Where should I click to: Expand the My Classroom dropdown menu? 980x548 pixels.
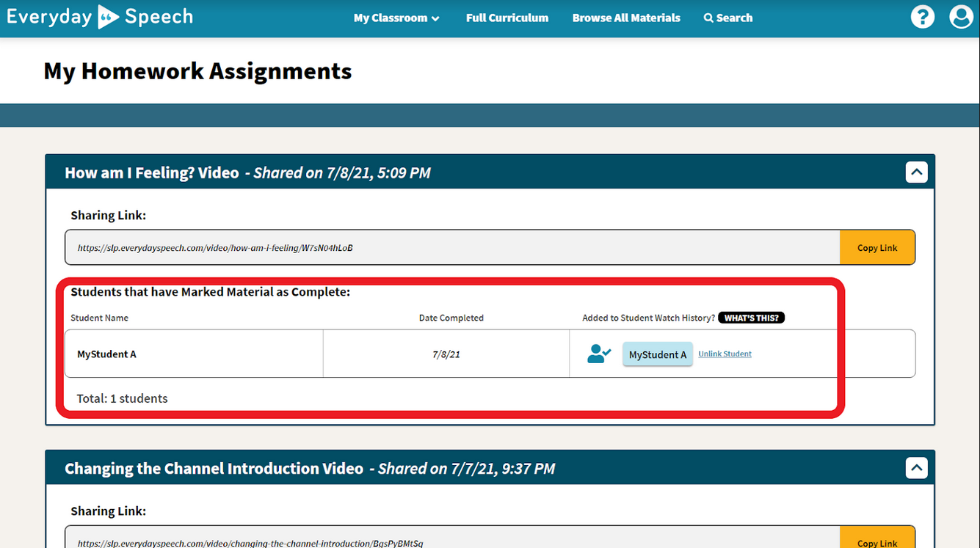[x=396, y=18]
